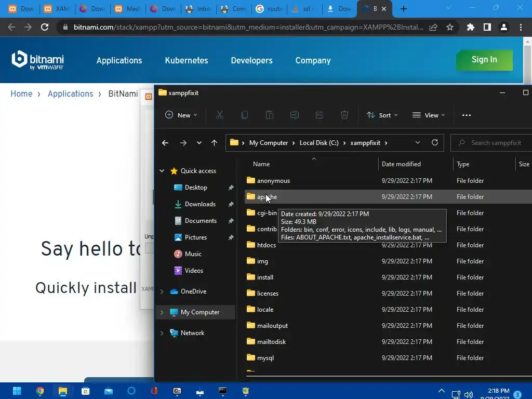
Task: Expand OneDrive in navigation pane
Action: click(x=162, y=291)
